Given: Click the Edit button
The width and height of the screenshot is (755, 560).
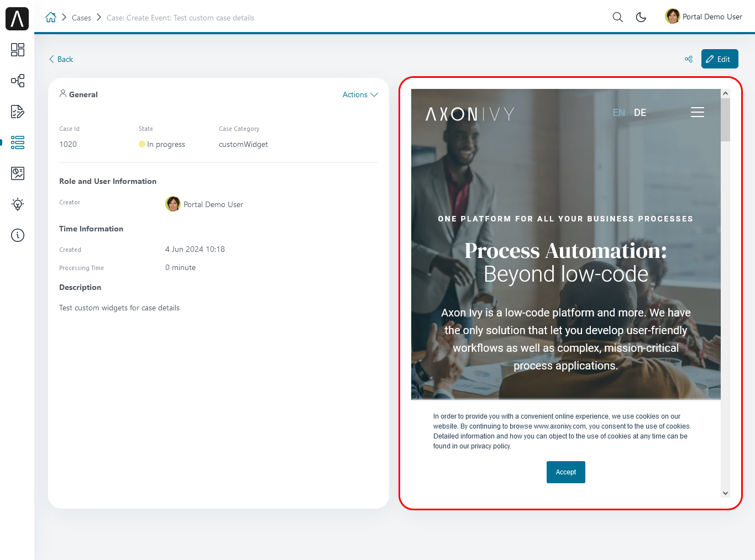Looking at the screenshot, I should click(x=720, y=59).
